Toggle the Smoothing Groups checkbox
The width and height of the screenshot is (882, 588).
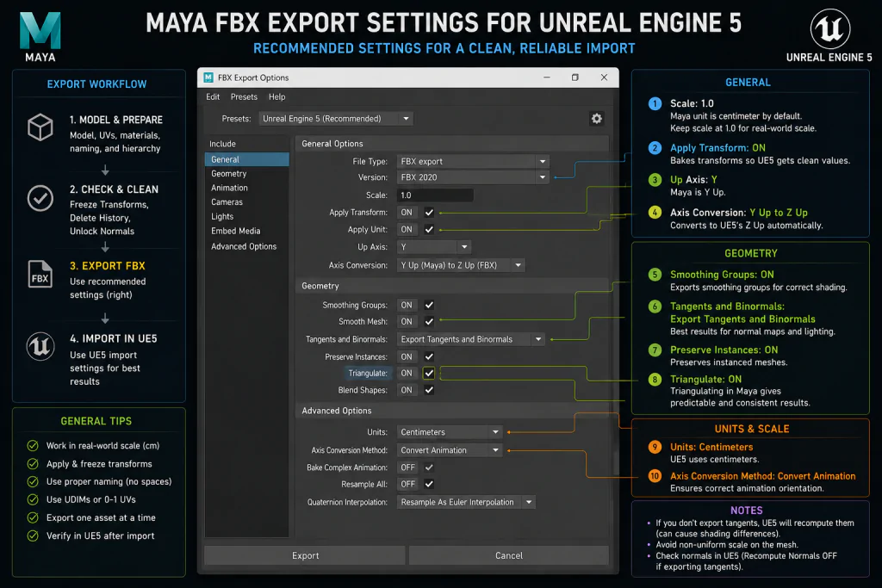point(429,306)
